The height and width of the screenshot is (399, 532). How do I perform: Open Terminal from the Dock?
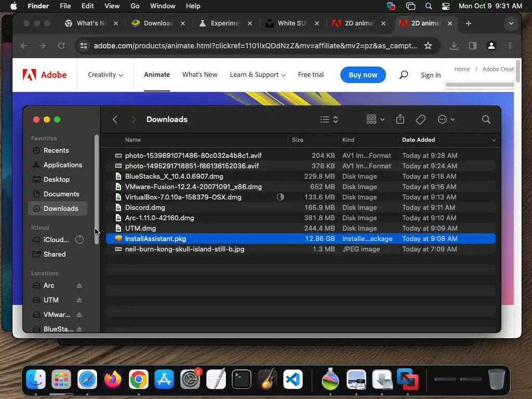pos(242,379)
